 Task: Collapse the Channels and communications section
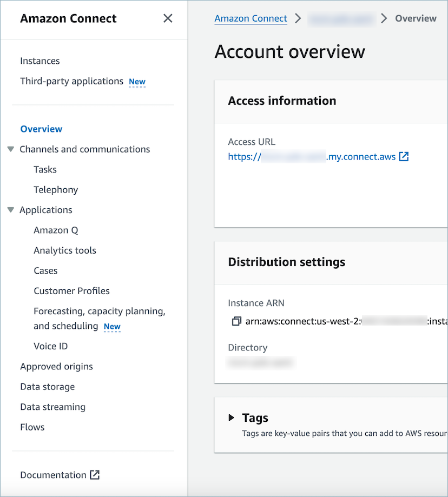[11, 149]
